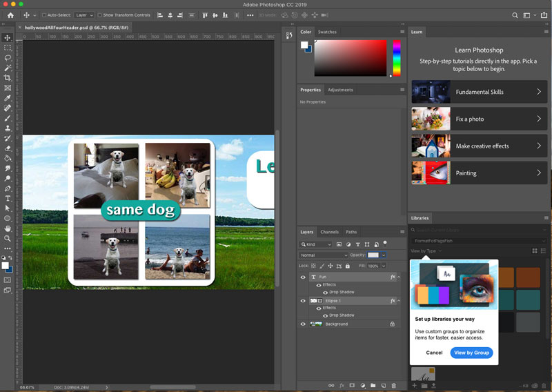The width and height of the screenshot is (552, 392).
Task: Click the share icon in top right
Action: click(544, 15)
